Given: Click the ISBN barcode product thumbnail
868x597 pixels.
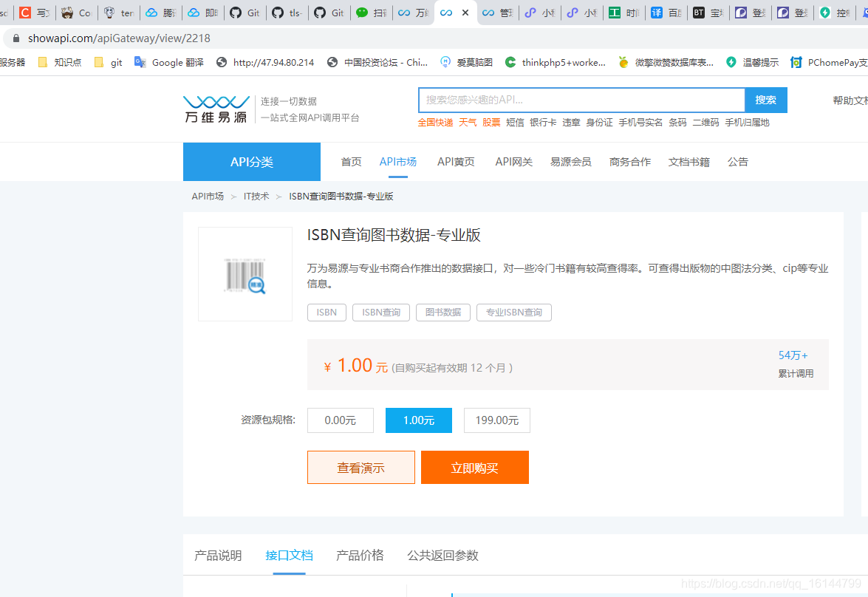Looking at the screenshot, I should pyautogui.click(x=245, y=274).
